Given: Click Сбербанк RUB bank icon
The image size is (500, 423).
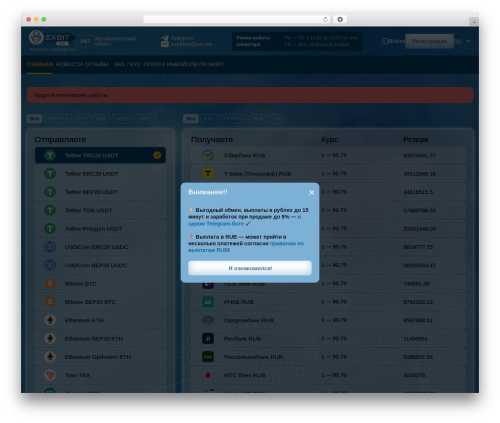Looking at the screenshot, I should (208, 155).
